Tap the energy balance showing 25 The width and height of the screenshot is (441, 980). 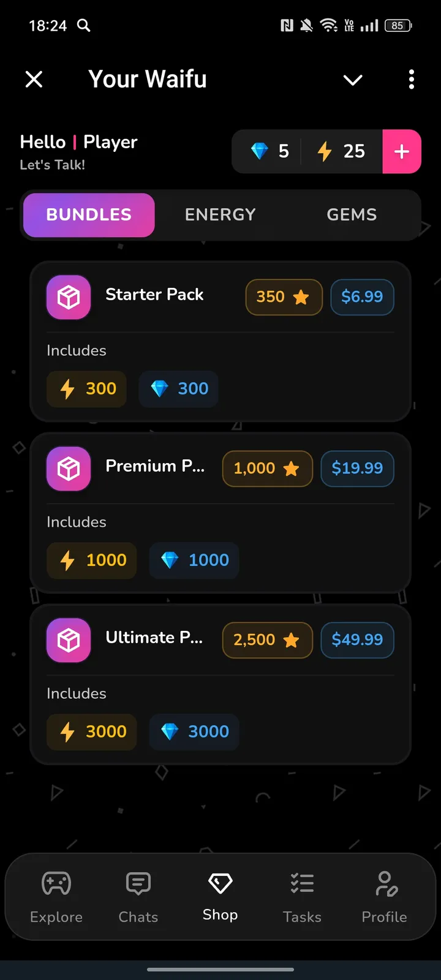point(342,151)
